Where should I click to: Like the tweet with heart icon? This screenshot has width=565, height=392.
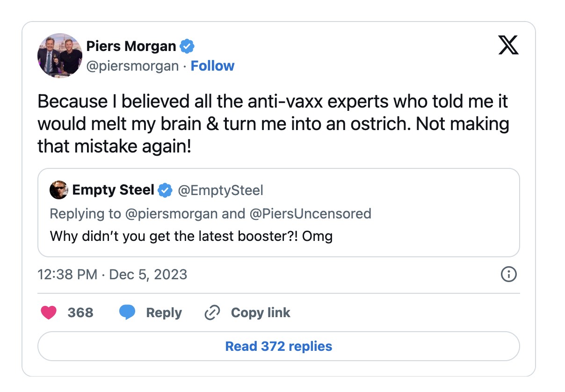pyautogui.click(x=49, y=312)
